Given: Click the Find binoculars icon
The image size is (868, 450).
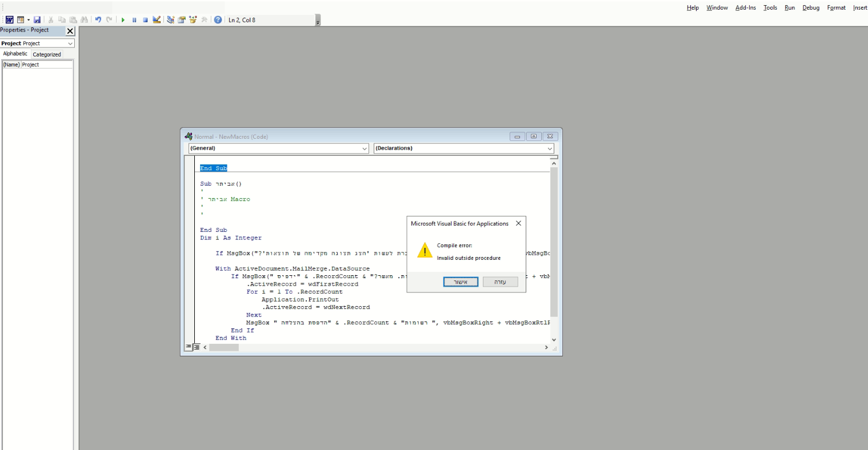Looking at the screenshot, I should (x=84, y=20).
